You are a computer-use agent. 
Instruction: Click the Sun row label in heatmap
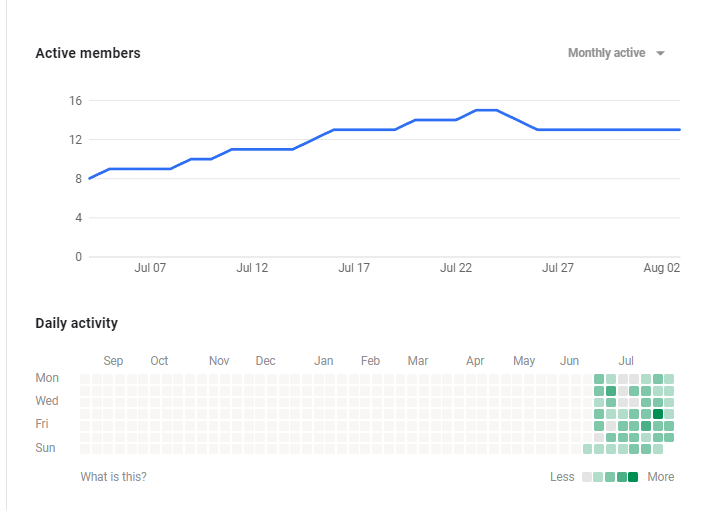[46, 448]
